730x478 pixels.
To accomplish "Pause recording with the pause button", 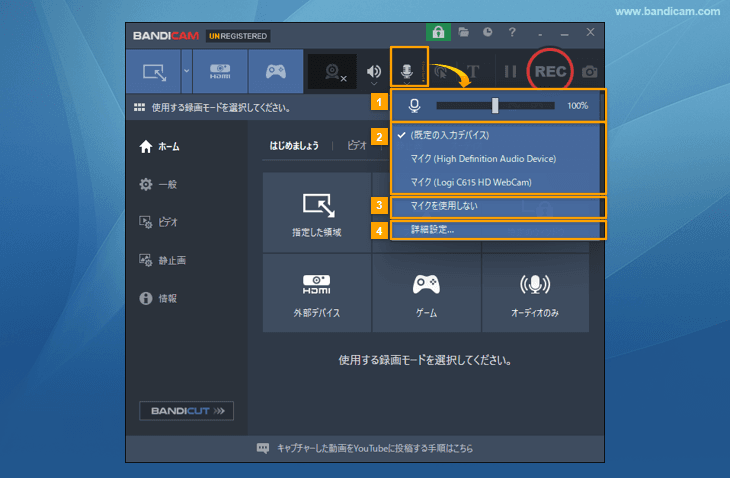I will click(x=510, y=72).
